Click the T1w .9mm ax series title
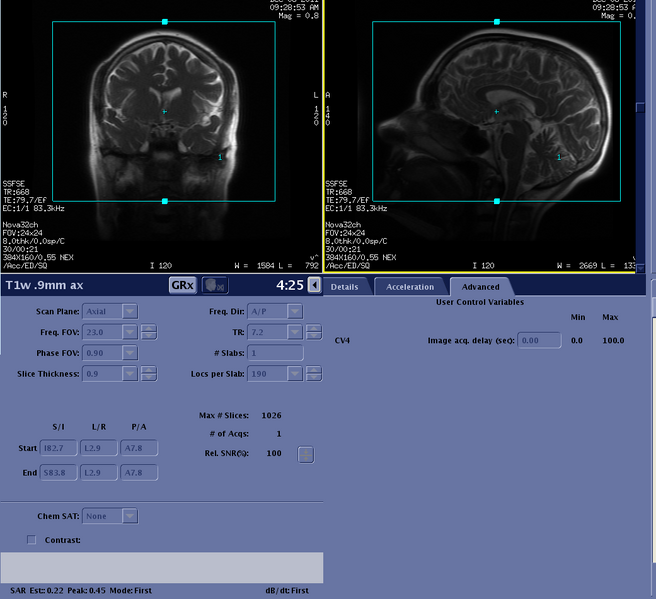Viewport: 656px width, 599px height. (44, 285)
